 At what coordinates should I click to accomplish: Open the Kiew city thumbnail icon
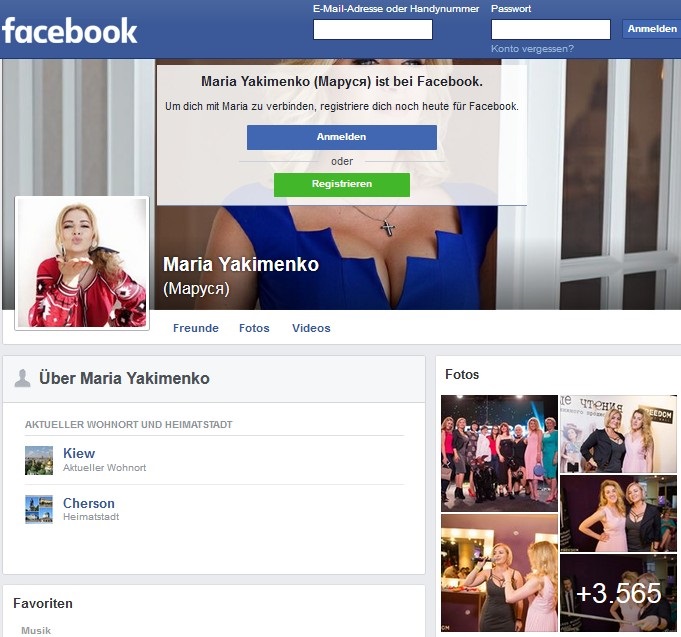point(39,460)
